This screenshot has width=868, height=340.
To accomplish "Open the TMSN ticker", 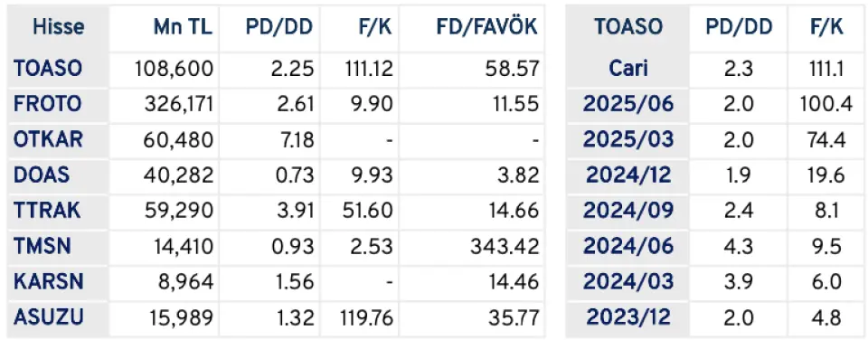I will pos(42,247).
